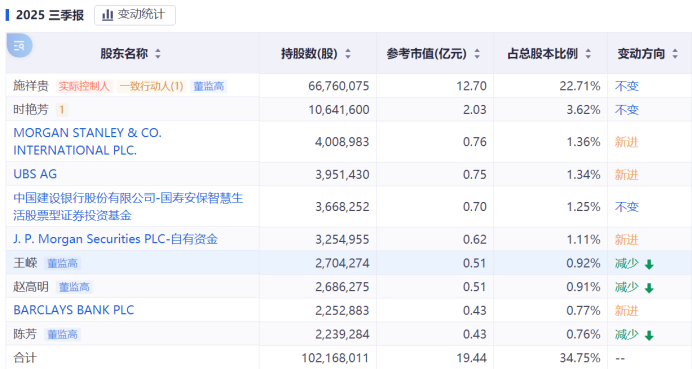
Task: Sort by 参考市值(亿元) column arrows
Action: pos(477,54)
